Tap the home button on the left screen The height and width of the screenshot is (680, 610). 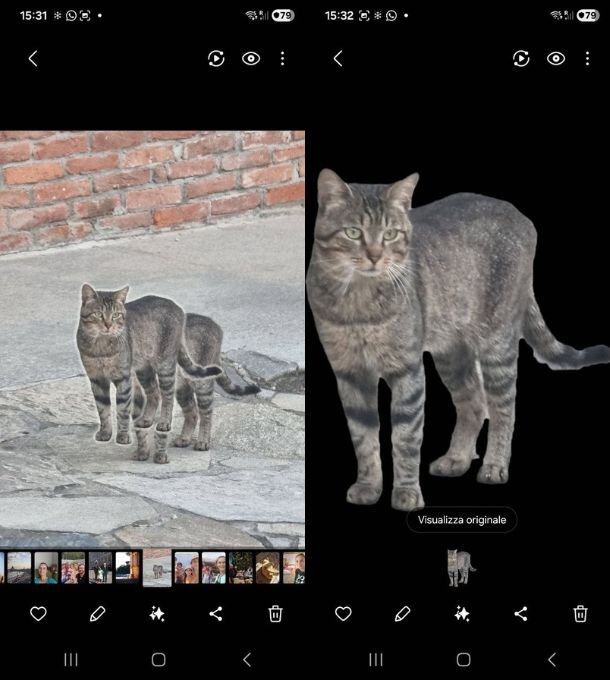point(159,660)
